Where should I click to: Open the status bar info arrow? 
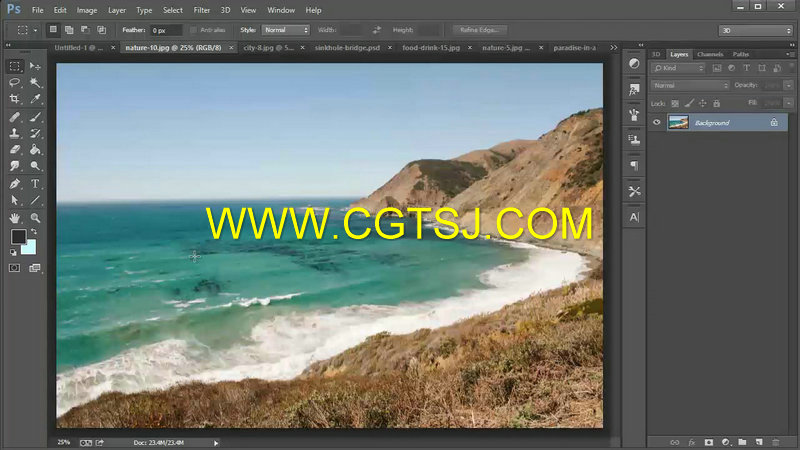click(216, 443)
